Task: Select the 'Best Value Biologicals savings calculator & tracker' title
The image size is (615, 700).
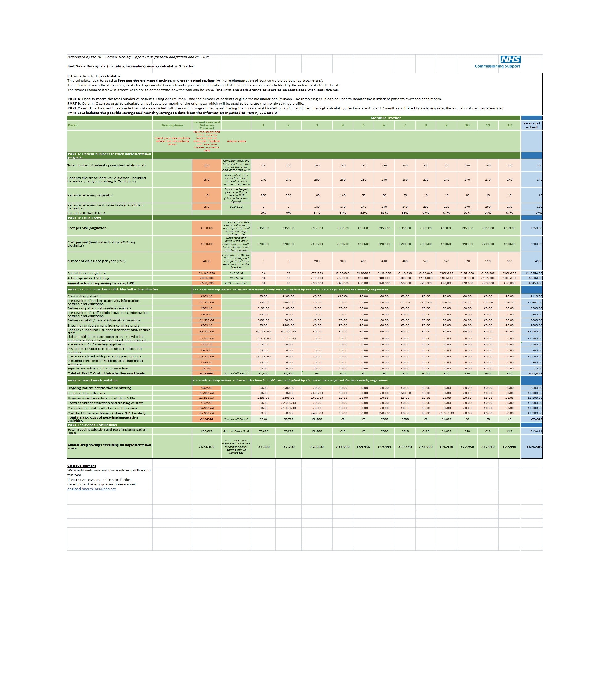Action: (x=131, y=66)
